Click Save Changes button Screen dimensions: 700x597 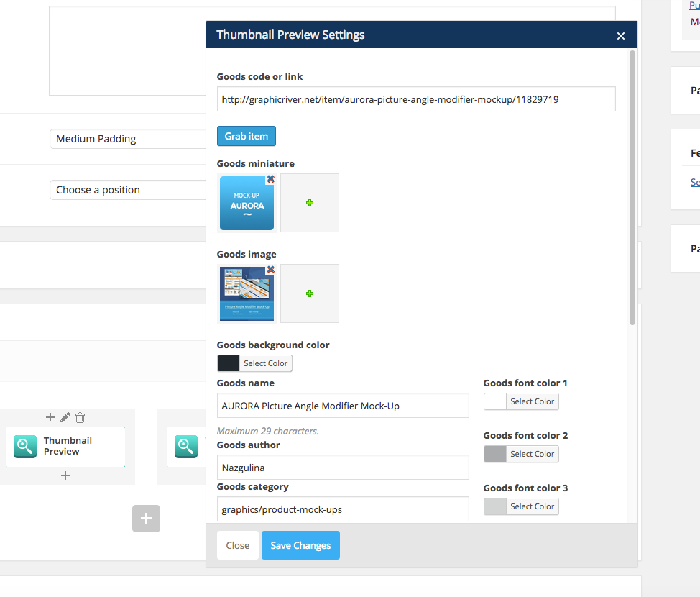pos(300,545)
